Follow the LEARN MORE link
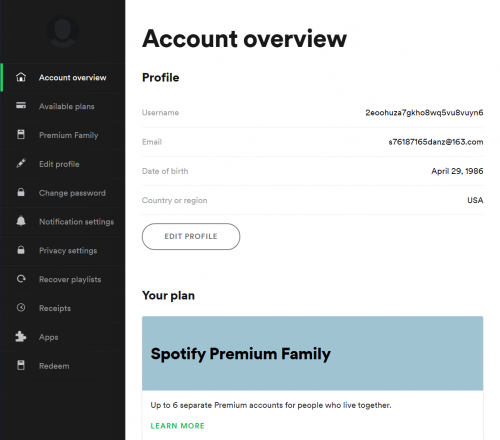 point(178,426)
